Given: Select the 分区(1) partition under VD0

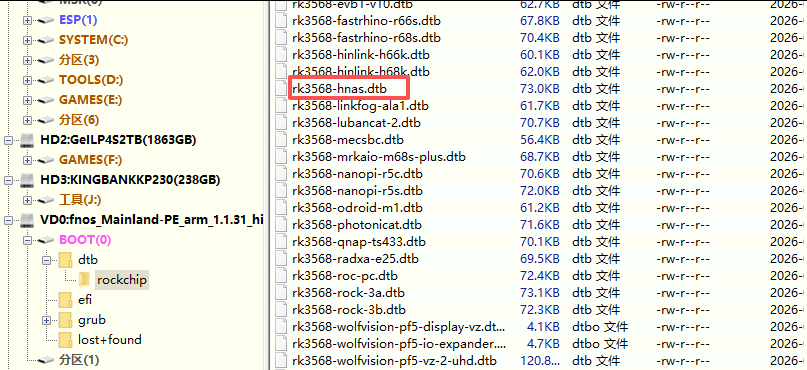Looking at the screenshot, I should tap(79, 360).
